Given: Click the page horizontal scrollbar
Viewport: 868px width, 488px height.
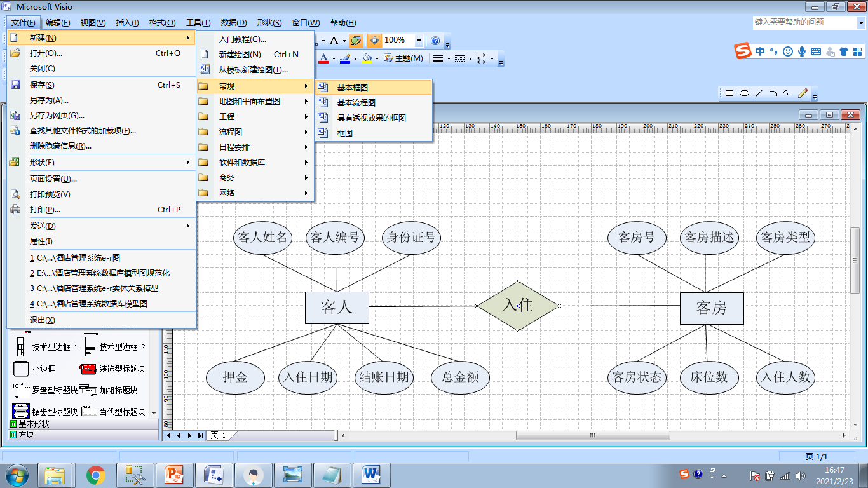Looking at the screenshot, I should 591,435.
